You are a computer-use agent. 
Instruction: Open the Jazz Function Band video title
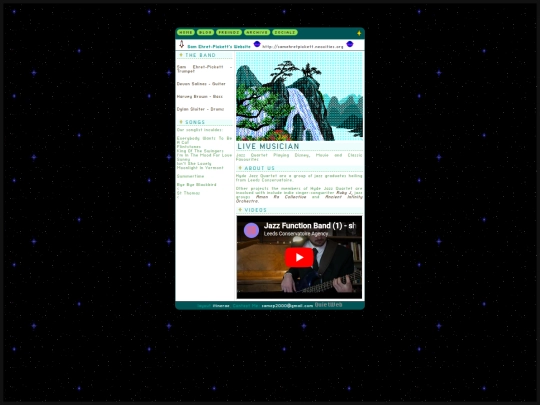310,226
